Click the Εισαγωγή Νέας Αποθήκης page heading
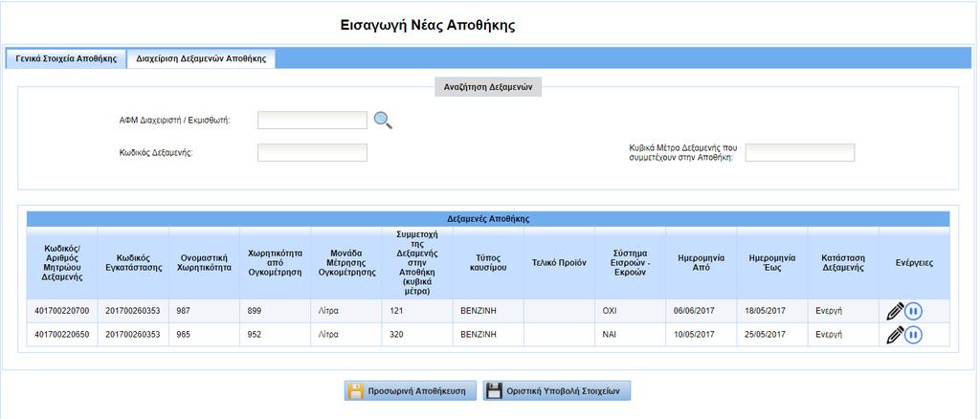This screenshot has width=980, height=419. tap(428, 26)
